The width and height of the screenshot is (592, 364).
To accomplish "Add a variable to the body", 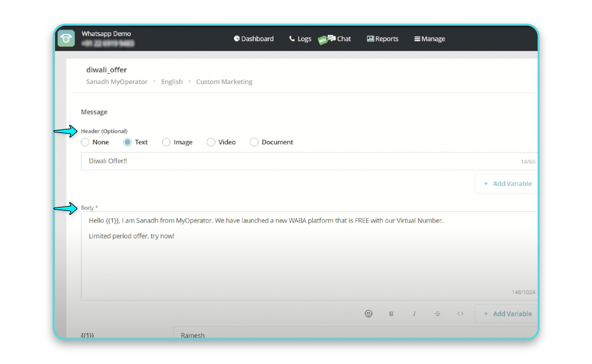I will pyautogui.click(x=507, y=313).
